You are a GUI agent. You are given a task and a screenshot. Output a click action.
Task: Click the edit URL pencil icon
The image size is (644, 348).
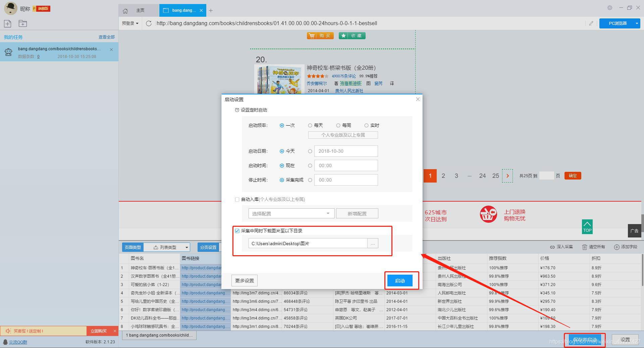tap(591, 23)
